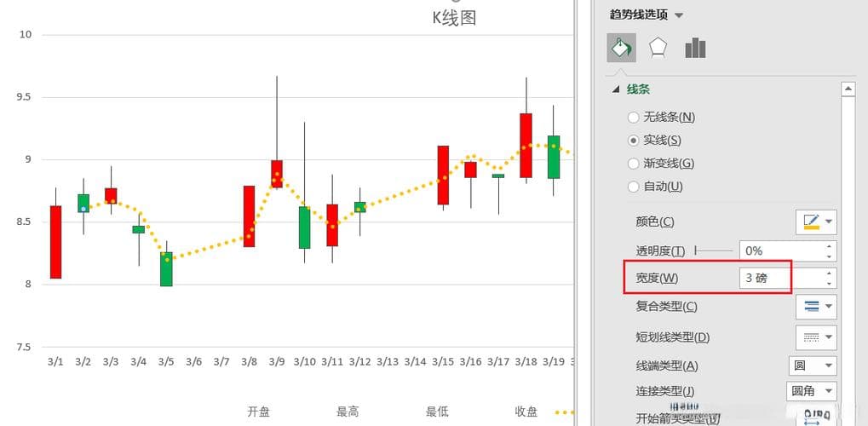Select the 渐变线(G) radio button
868x426 pixels.
[x=633, y=164]
